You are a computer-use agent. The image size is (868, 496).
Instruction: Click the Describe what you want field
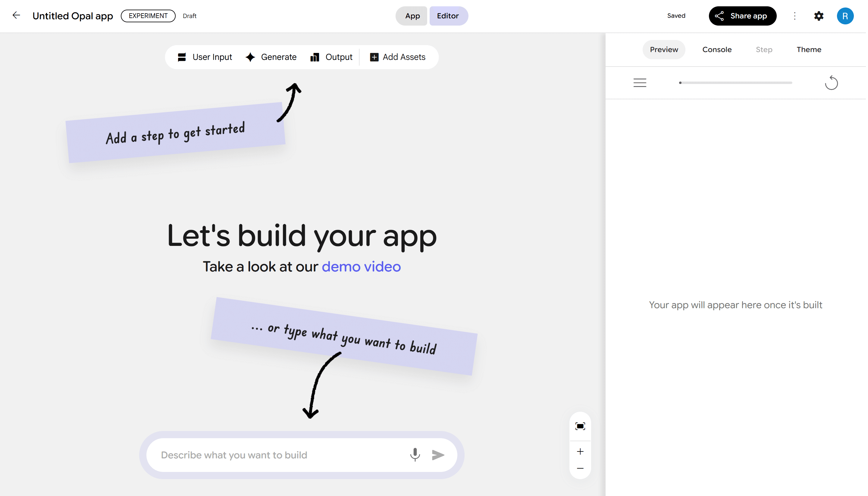point(280,455)
